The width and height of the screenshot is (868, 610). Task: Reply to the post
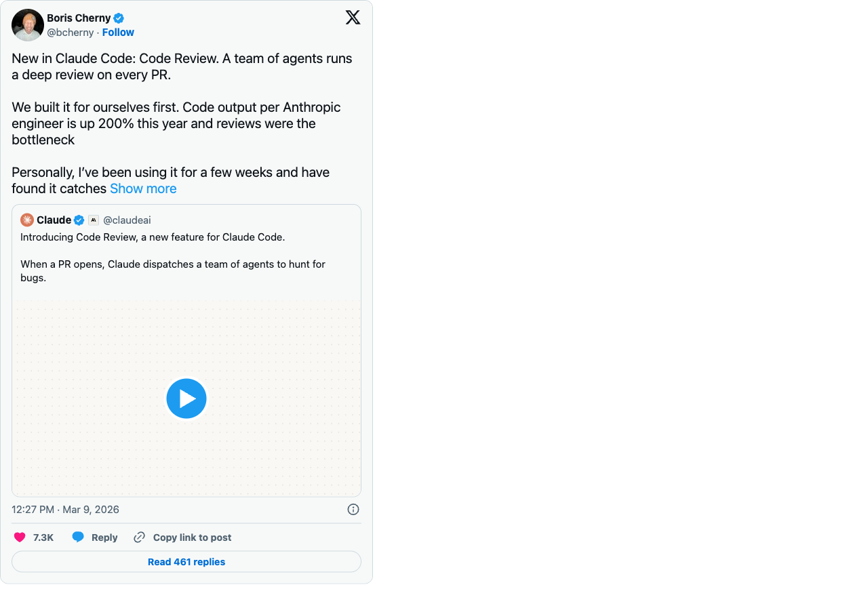click(104, 537)
